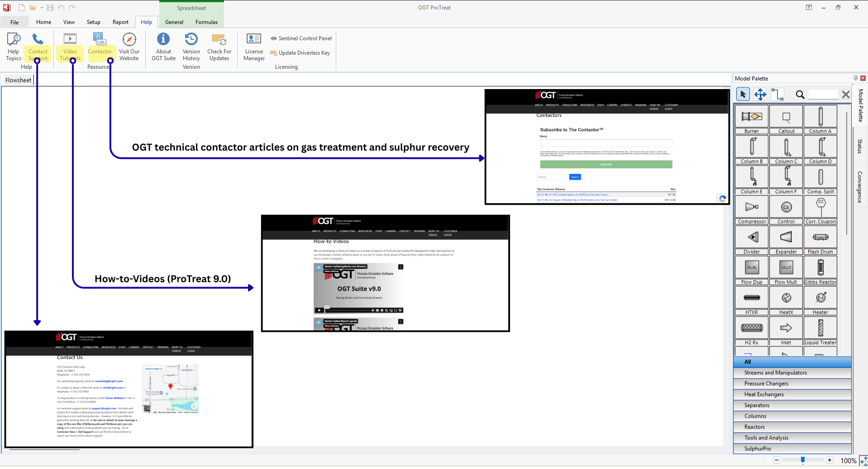Open License Manager
The width and height of the screenshot is (868, 469).
point(254,47)
